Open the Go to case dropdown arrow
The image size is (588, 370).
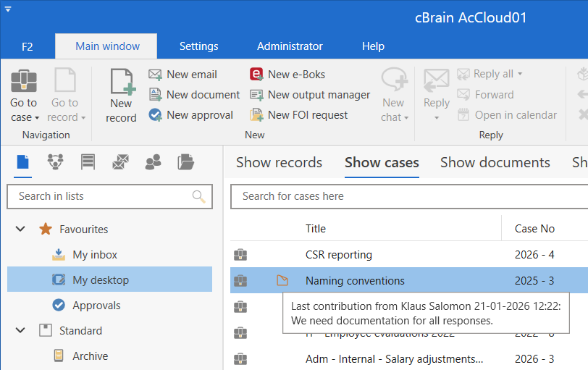point(37,118)
